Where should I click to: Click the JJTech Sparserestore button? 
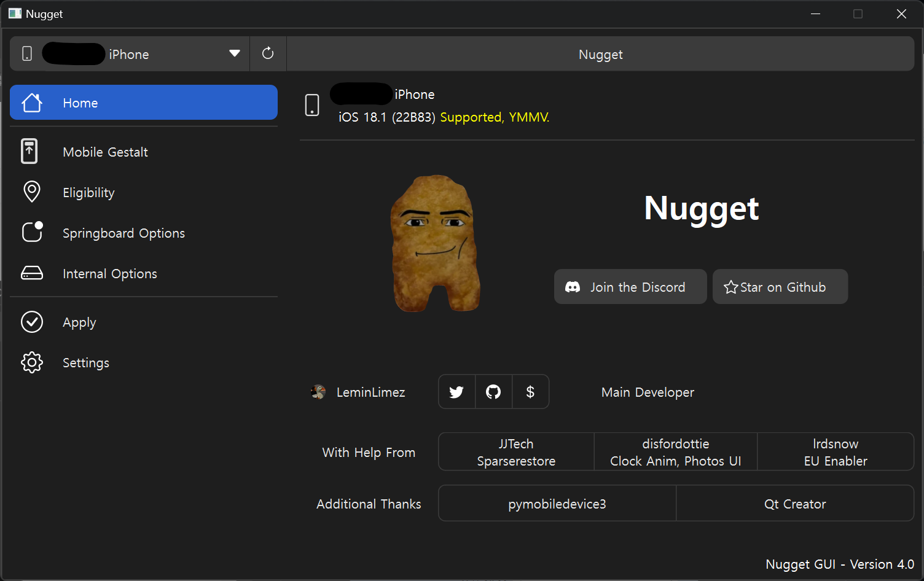516,452
